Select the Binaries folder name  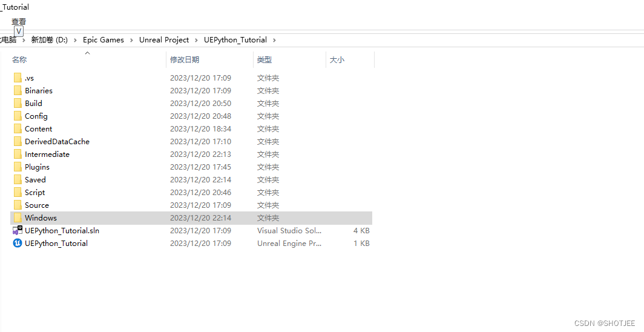pyautogui.click(x=39, y=91)
